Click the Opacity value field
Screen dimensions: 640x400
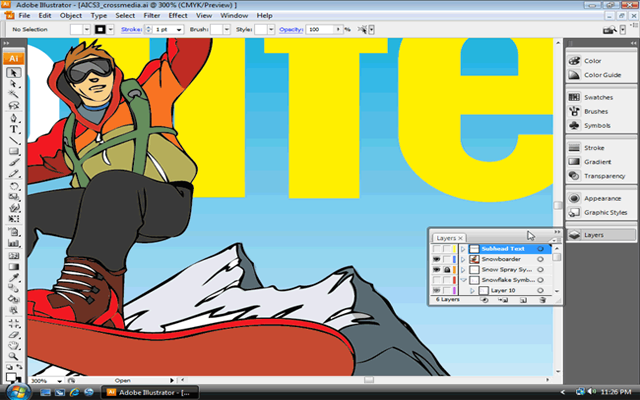point(320,29)
